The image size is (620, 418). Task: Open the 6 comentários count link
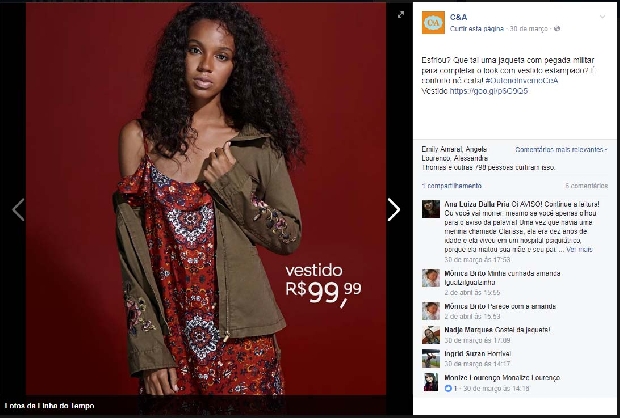coord(587,186)
